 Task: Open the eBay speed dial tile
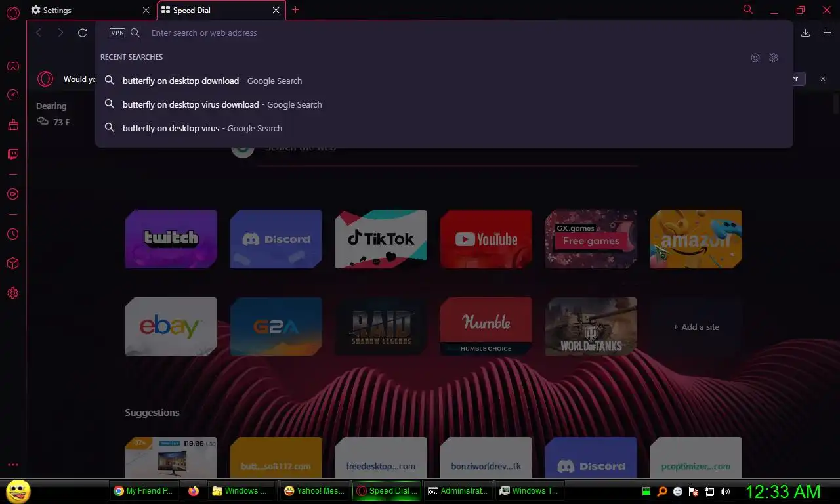pyautogui.click(x=171, y=326)
